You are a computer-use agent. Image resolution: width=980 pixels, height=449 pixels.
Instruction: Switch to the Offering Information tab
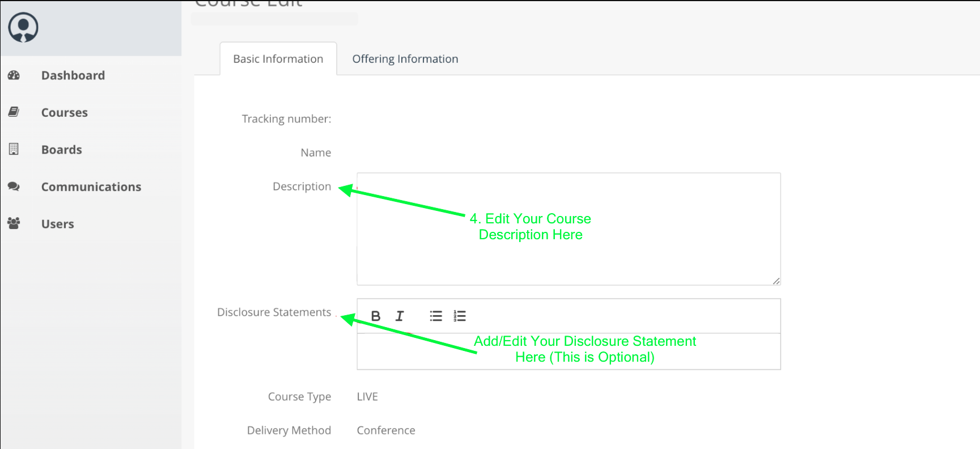click(405, 59)
